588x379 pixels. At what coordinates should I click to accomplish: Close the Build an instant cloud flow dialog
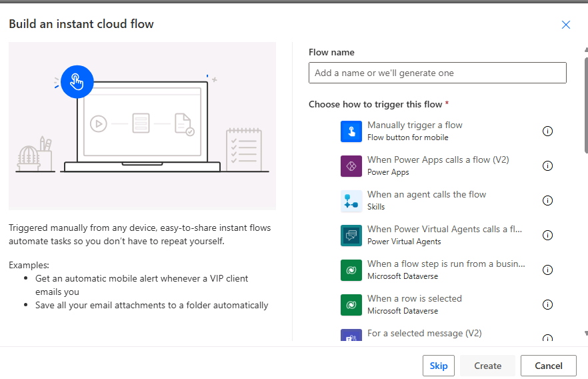click(x=565, y=25)
